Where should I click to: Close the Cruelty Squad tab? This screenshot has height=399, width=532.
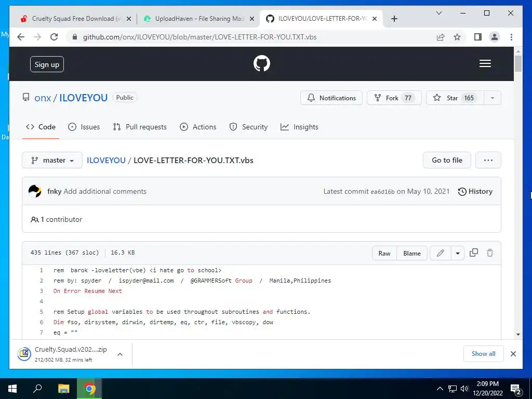pos(129,19)
